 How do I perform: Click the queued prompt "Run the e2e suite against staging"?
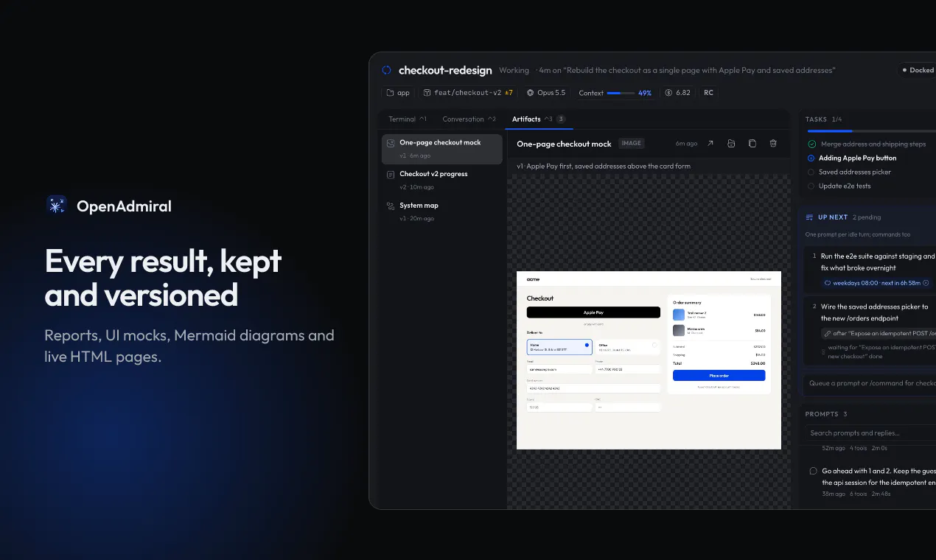coord(878,262)
